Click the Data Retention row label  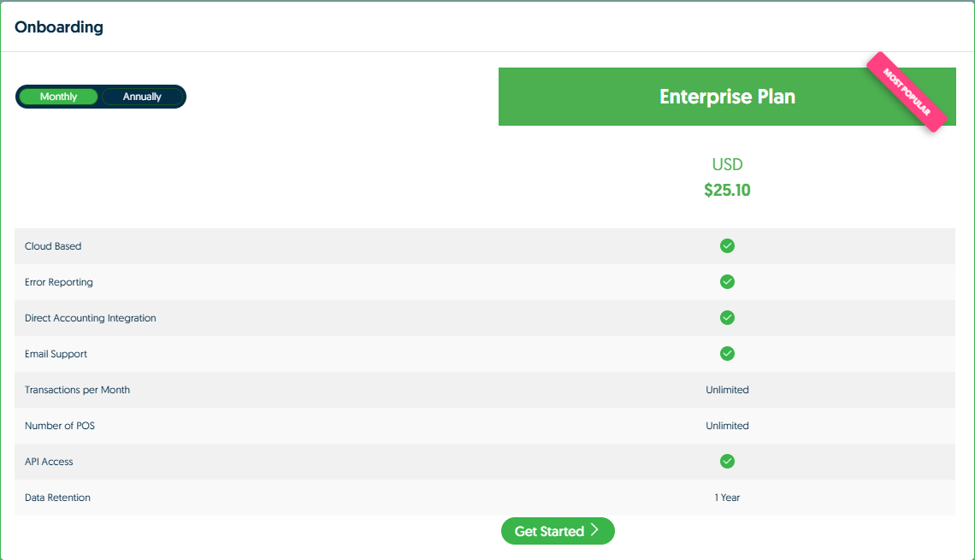[x=57, y=498]
